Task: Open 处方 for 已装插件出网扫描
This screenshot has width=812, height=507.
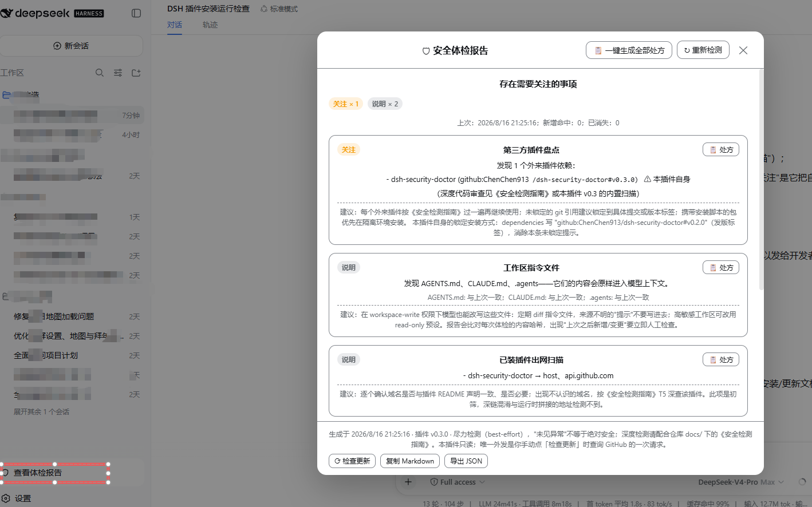Action: [x=721, y=359]
